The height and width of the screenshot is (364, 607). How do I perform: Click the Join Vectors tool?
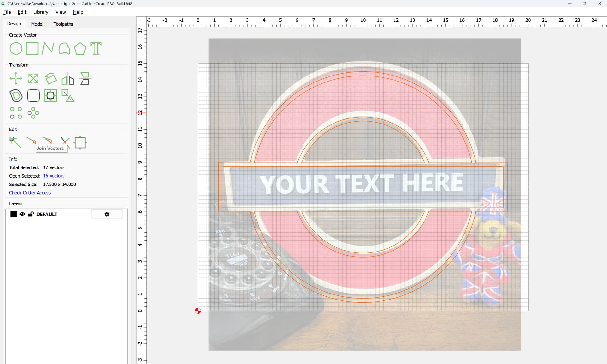(31, 140)
